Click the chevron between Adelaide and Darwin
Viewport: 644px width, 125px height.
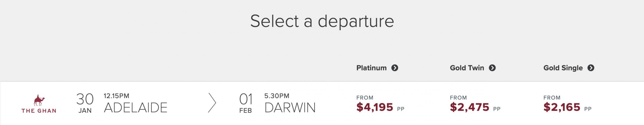212,103
